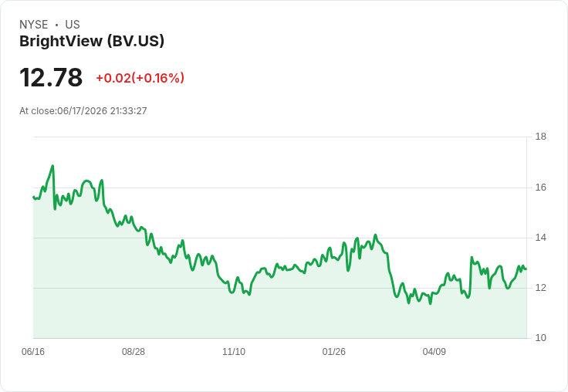Select the 08/28 date on x-axis
The image size is (568, 392).
click(x=134, y=352)
